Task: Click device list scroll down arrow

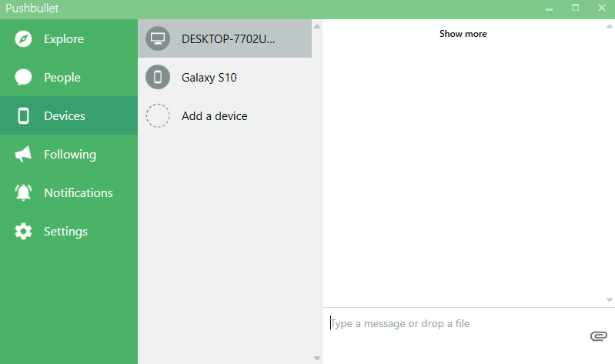Action: click(317, 358)
